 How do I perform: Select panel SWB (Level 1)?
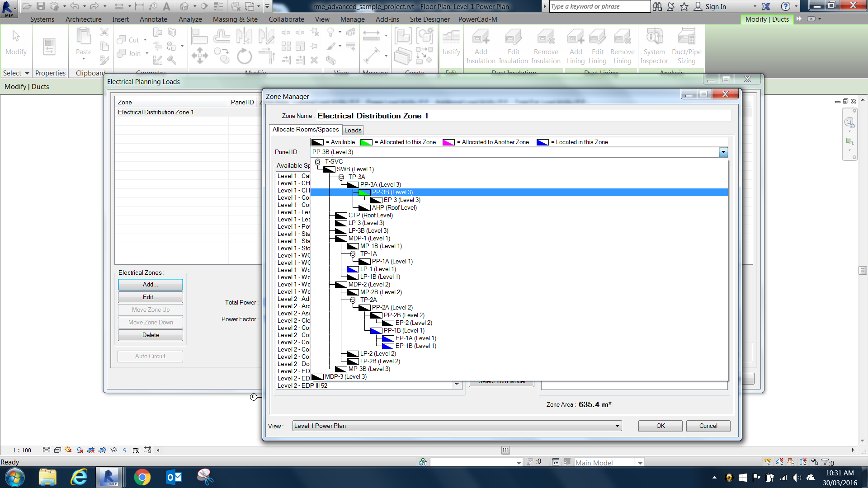point(355,169)
